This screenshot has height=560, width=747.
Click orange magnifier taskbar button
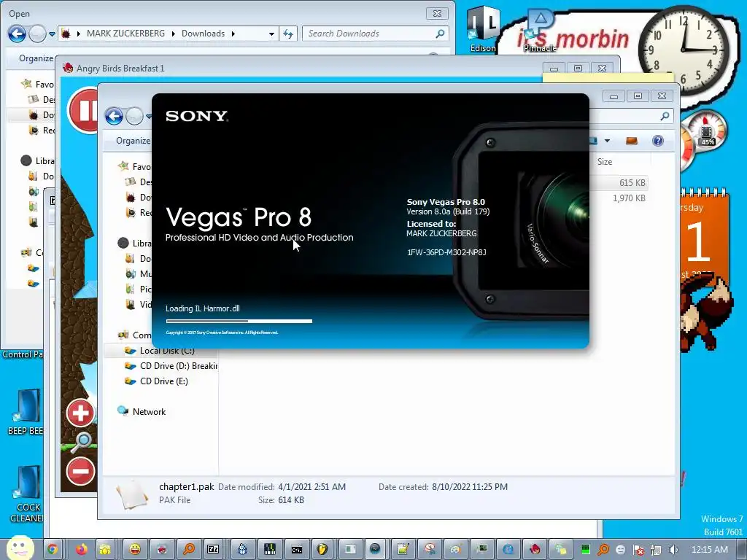[189, 550]
